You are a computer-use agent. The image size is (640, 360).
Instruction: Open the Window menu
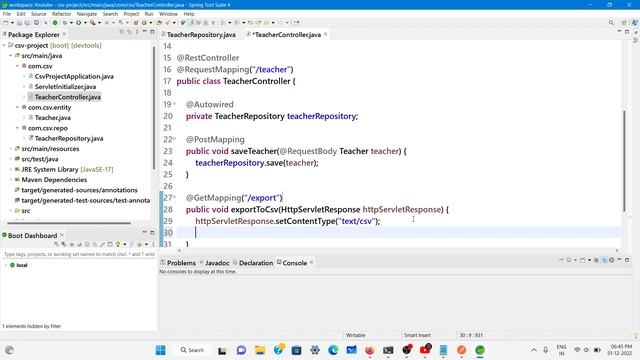point(168,14)
